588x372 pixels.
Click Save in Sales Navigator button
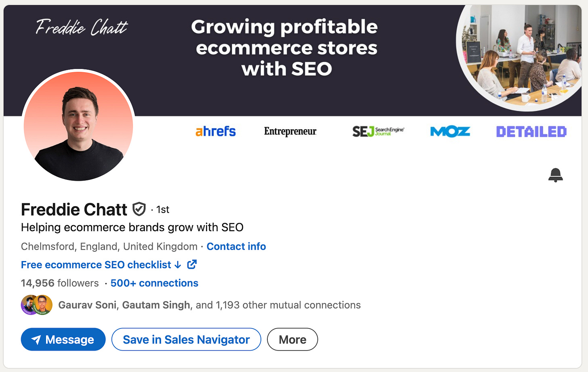186,339
